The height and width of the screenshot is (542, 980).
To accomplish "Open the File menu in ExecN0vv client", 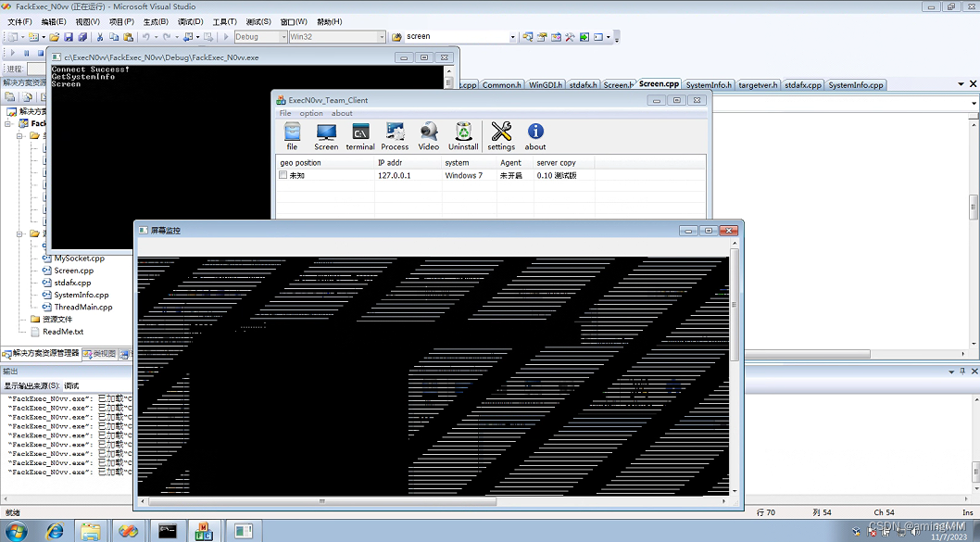I will tap(285, 113).
